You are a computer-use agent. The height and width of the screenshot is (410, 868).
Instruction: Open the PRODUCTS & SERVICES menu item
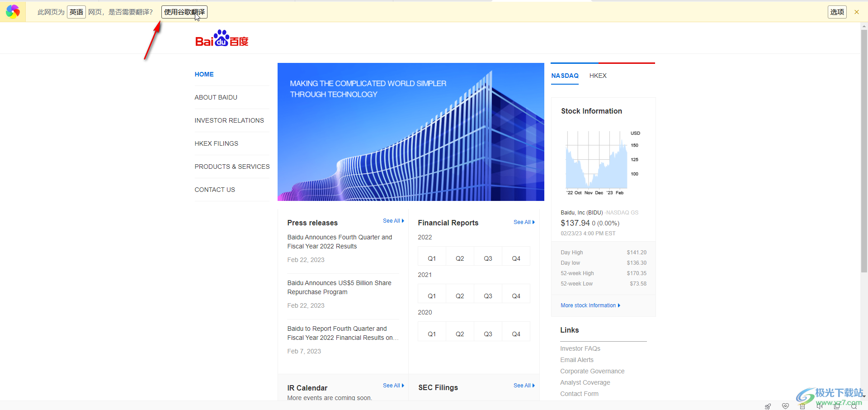pyautogui.click(x=232, y=167)
